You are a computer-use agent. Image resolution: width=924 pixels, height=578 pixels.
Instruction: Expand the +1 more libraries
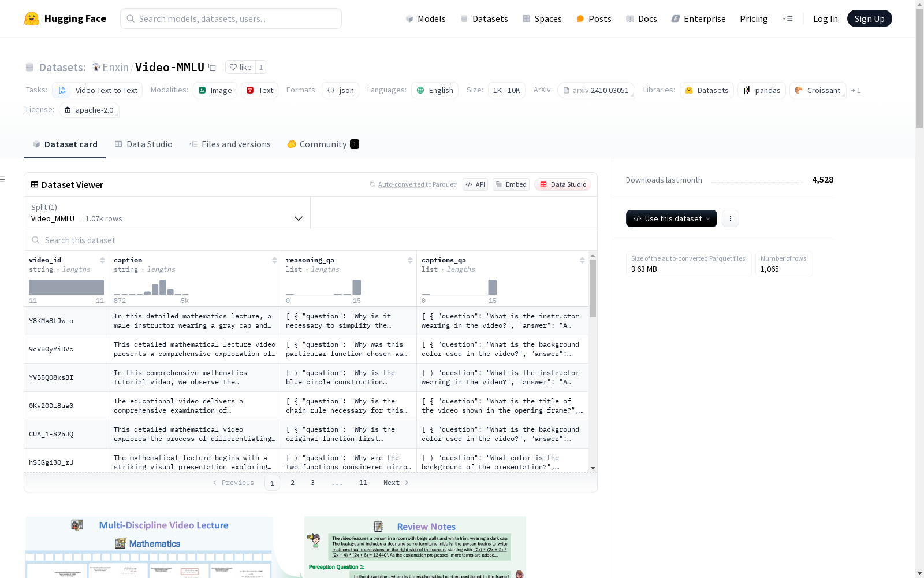click(x=856, y=90)
